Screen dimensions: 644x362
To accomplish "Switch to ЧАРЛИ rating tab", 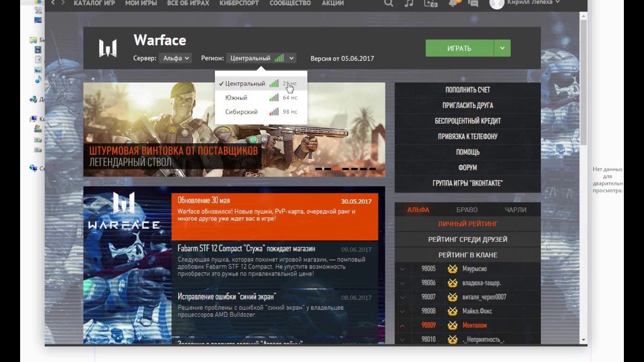I will [516, 210].
